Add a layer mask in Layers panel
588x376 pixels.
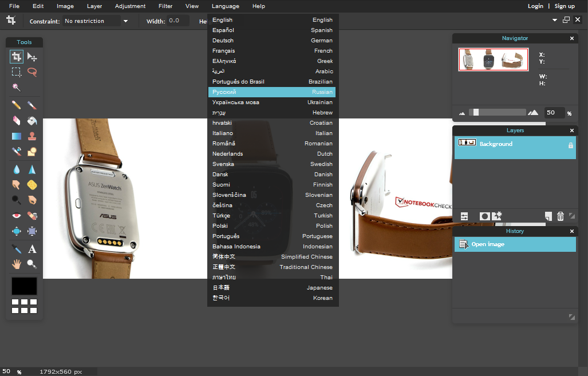click(x=484, y=216)
